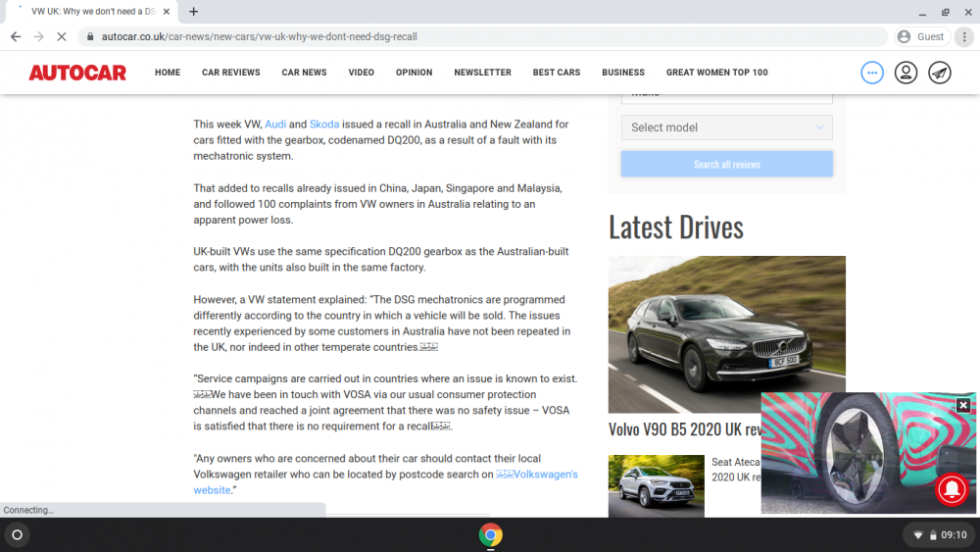
Task: Open the Volvo V90 B5 2020 UK review title
Action: click(685, 429)
